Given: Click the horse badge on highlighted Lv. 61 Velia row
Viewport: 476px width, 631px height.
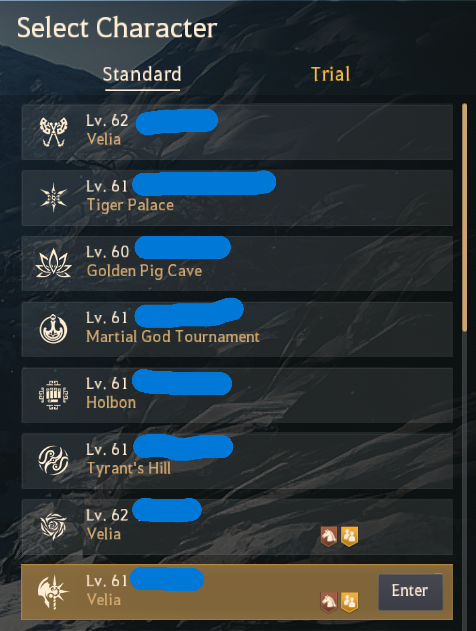Looking at the screenshot, I should click(329, 602).
